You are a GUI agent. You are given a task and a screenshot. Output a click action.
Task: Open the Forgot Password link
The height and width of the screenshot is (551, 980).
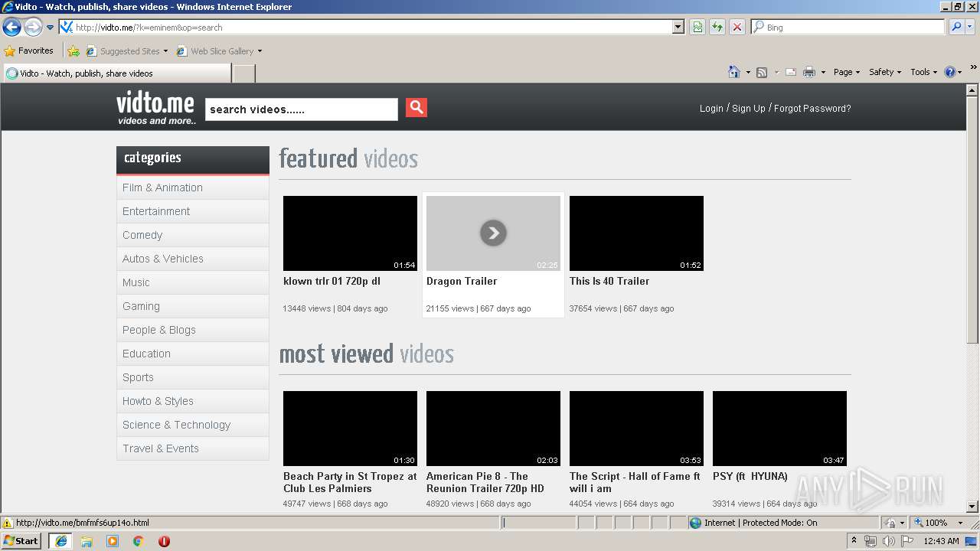pyautogui.click(x=812, y=109)
